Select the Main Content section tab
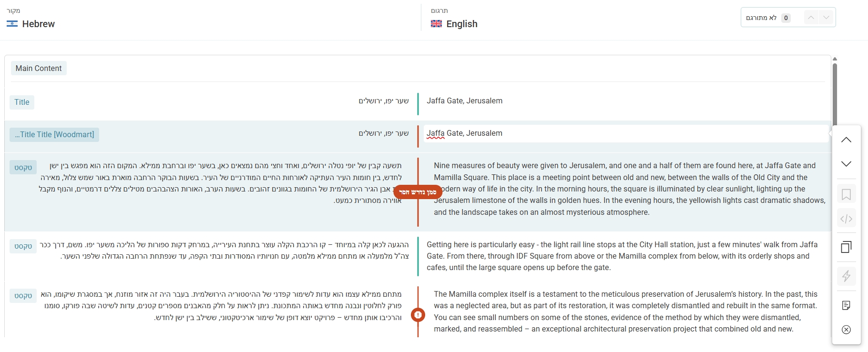This screenshot has height=352, width=868. 39,68
